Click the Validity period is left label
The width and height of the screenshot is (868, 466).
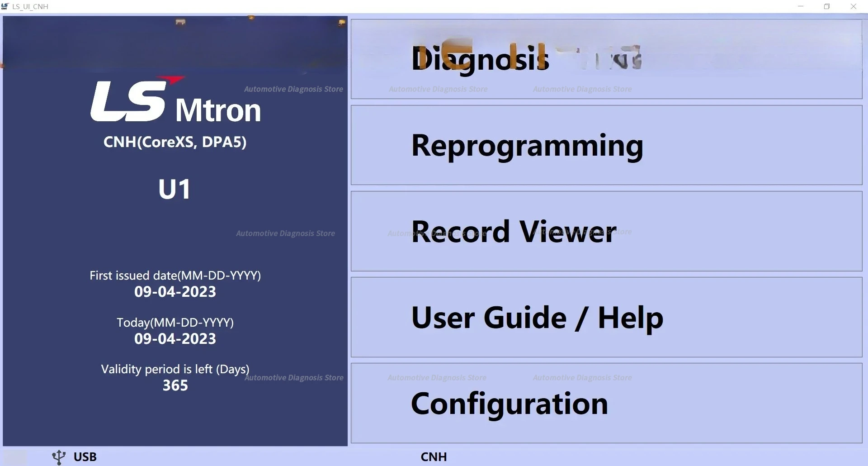[175, 369]
